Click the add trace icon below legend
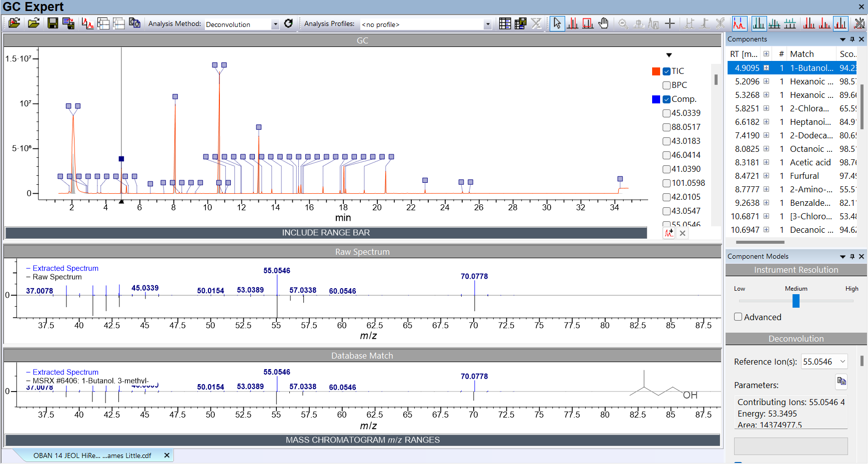 click(669, 233)
